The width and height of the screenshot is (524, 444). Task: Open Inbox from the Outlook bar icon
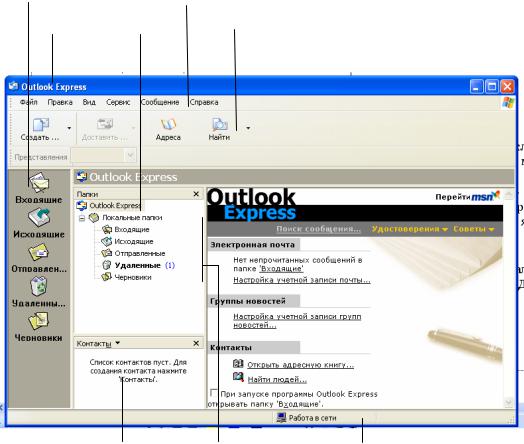[x=39, y=182]
